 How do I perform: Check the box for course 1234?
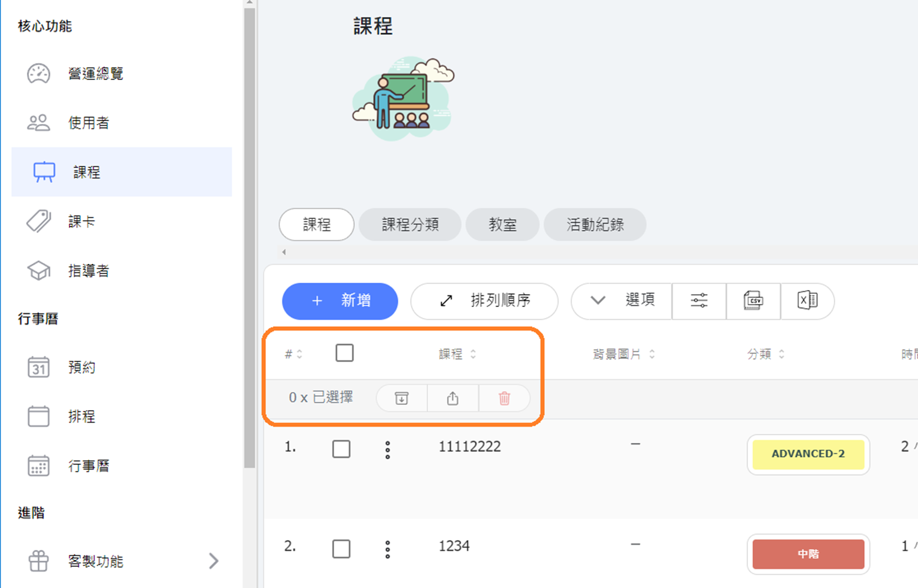pyautogui.click(x=341, y=549)
